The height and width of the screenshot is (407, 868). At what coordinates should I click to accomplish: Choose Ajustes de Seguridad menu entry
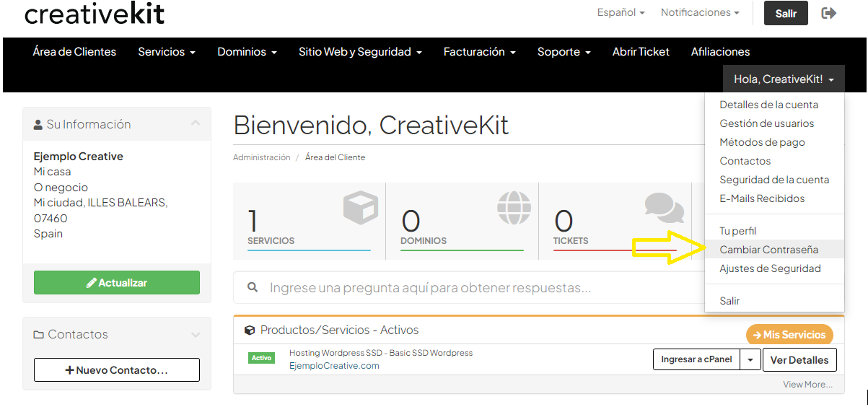[x=770, y=268]
